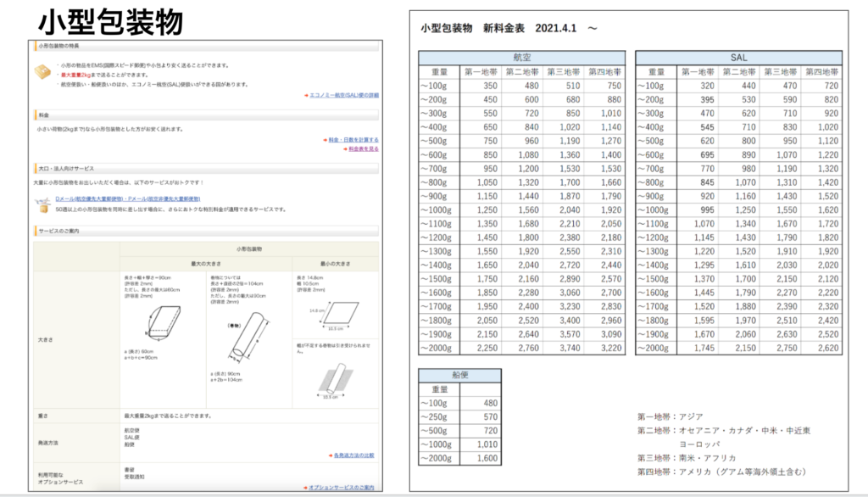The height and width of the screenshot is (497, 868).
Task: Click the 320 price in the SAL table
Action: coord(707,86)
